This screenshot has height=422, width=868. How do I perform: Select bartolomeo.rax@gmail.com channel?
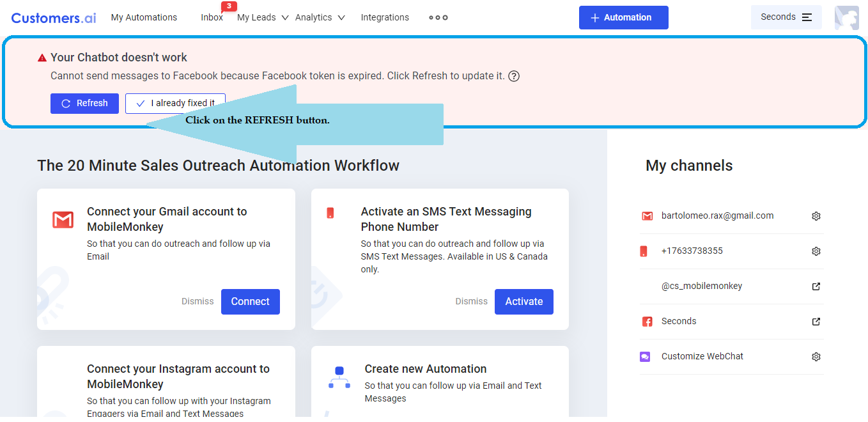click(x=717, y=215)
